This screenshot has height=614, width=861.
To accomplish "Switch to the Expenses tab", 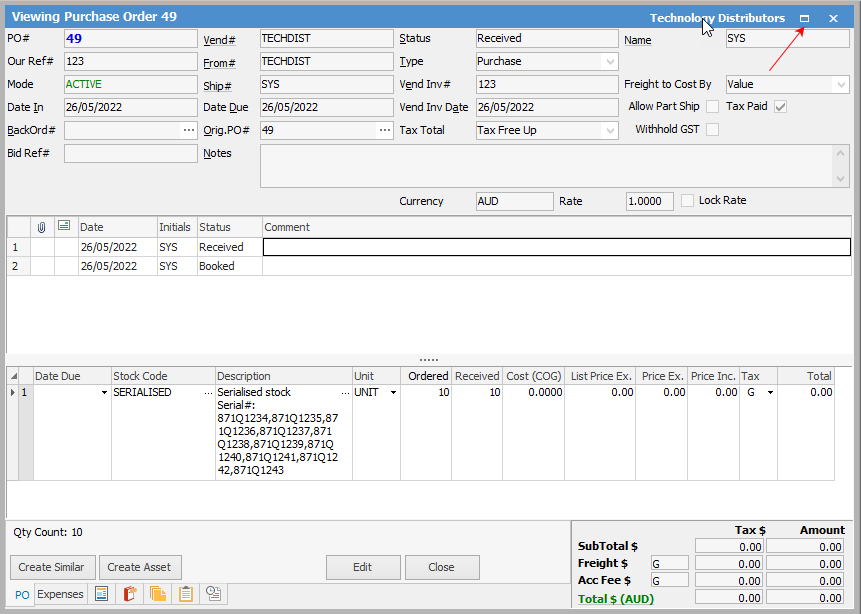I will 60,594.
